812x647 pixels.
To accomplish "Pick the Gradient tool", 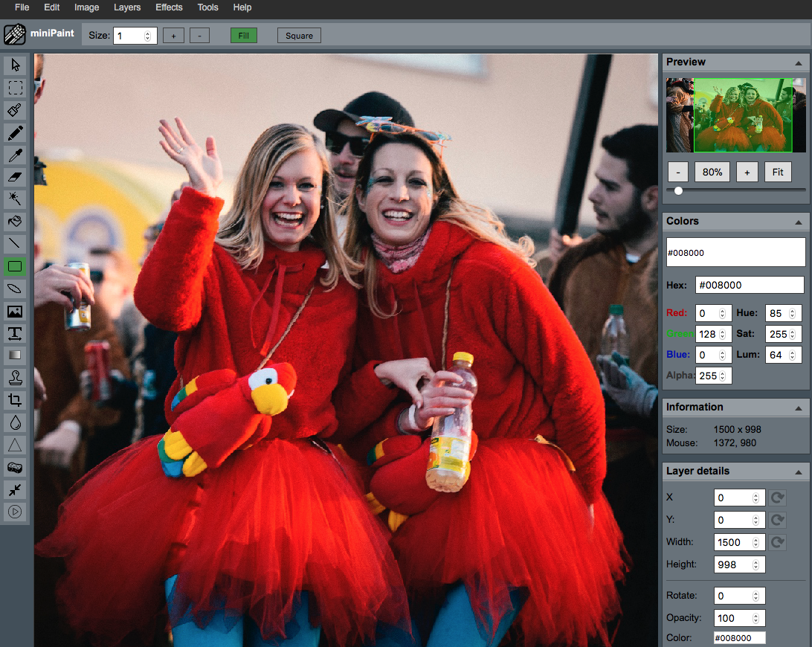I will [16, 355].
